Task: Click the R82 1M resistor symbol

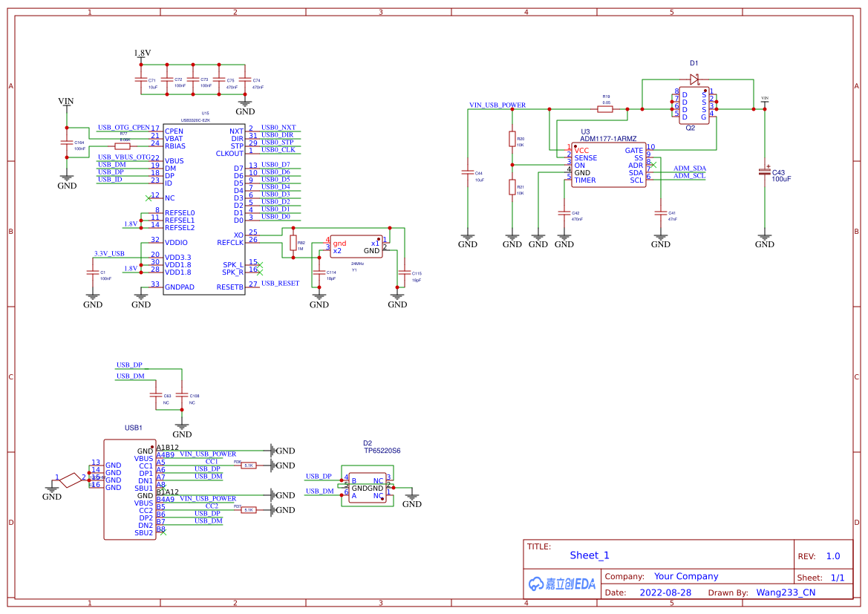Action: click(294, 243)
